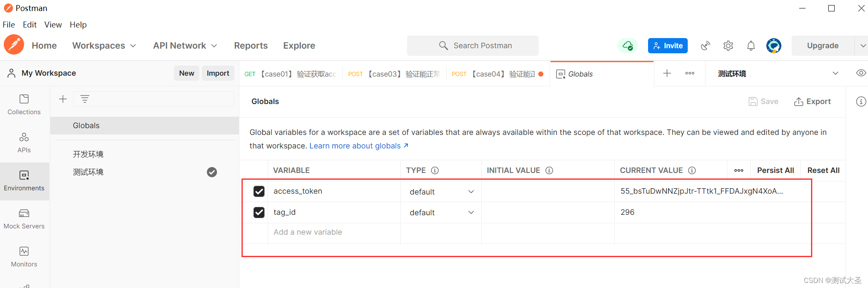Click the Save button

click(763, 101)
